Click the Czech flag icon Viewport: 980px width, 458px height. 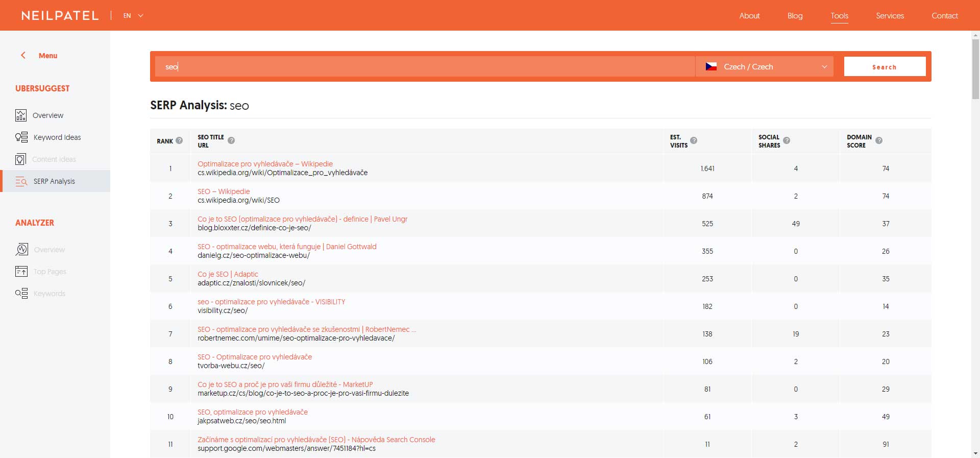coord(711,66)
